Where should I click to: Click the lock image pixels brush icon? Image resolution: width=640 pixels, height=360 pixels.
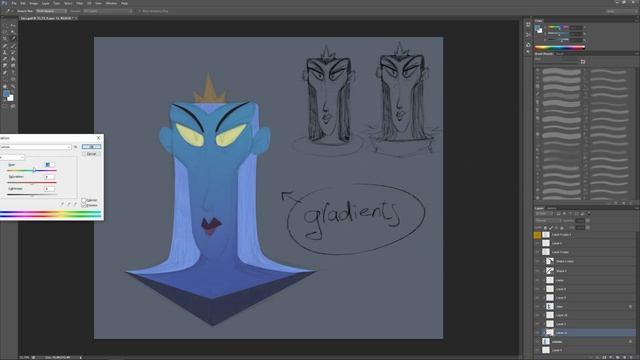[x=551, y=228]
